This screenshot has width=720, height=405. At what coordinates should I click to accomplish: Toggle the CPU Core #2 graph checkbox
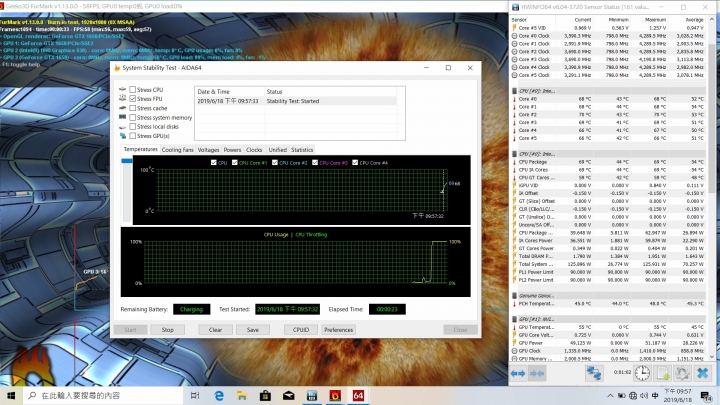pos(275,163)
